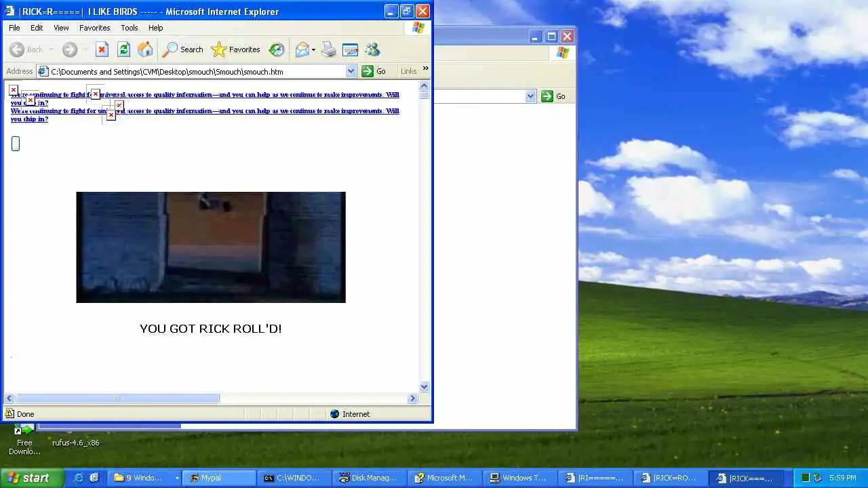
Task: Open the Back history dropdown arrow
Action: pyautogui.click(x=51, y=49)
